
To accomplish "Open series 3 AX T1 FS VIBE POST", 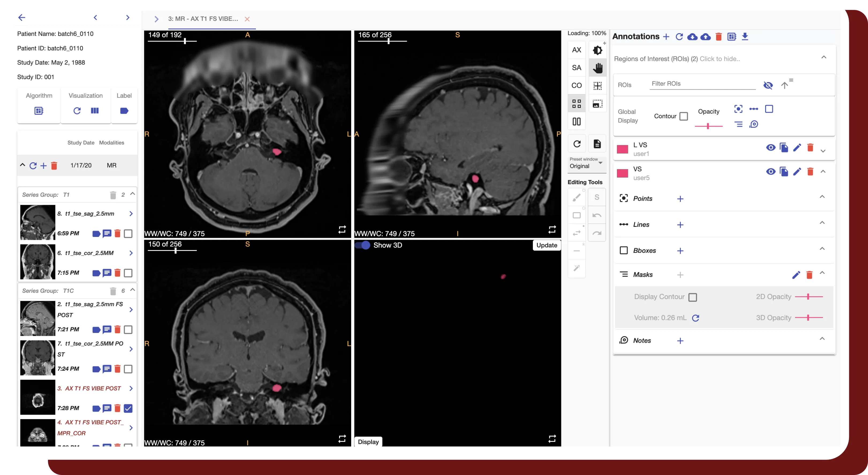I will [x=89, y=388].
